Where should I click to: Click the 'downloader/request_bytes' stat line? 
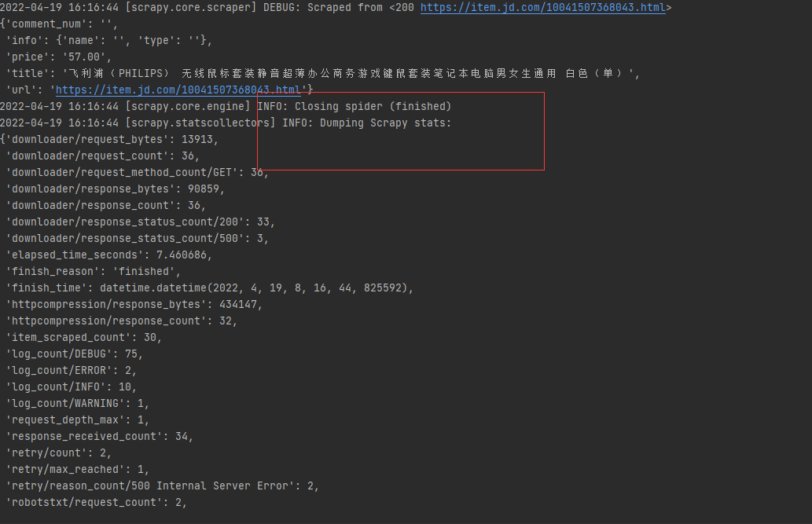110,139
